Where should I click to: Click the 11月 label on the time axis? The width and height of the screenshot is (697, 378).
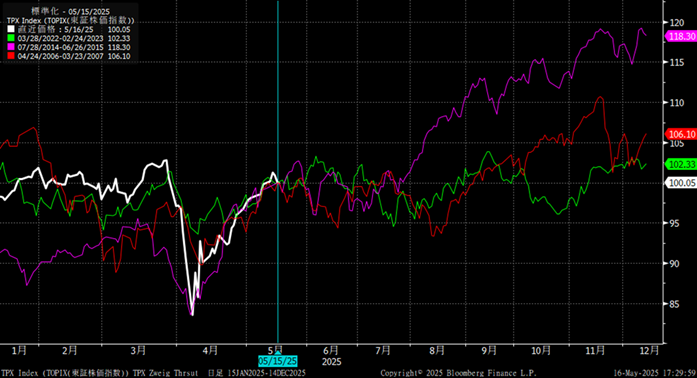click(595, 350)
